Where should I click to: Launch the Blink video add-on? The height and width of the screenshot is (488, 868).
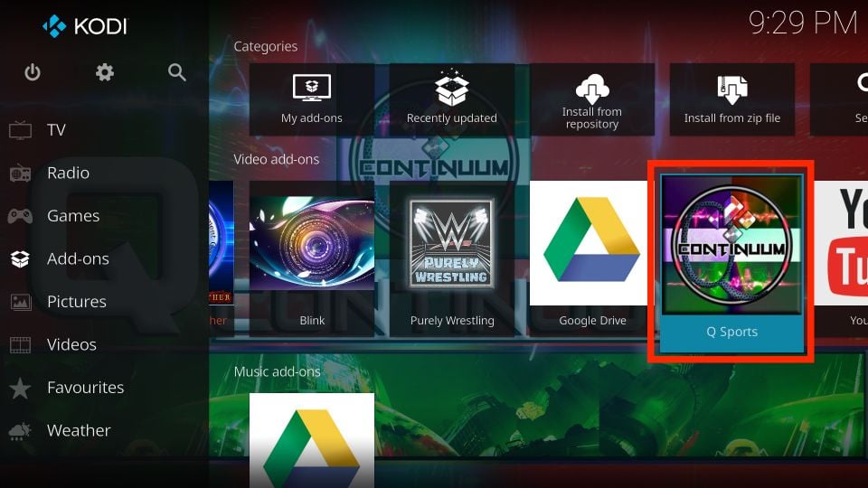[x=312, y=258]
